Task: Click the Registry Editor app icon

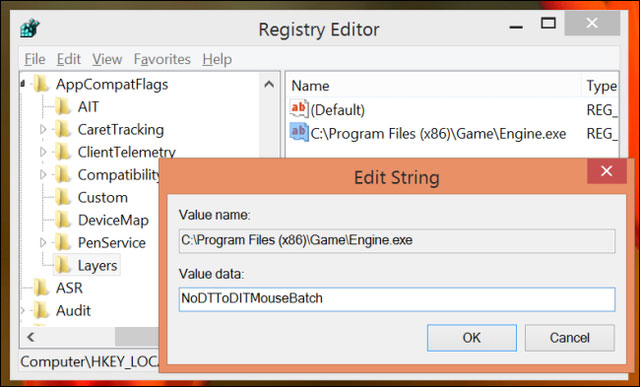Action: click(30, 29)
